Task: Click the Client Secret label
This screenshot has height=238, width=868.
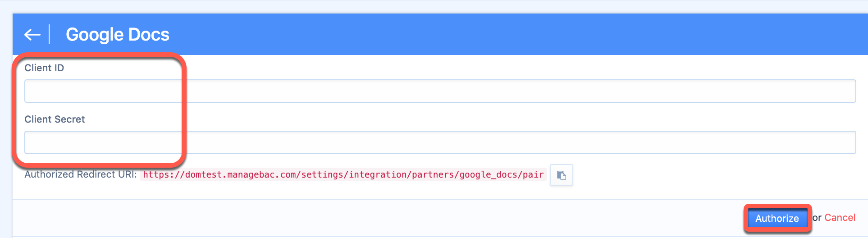Action: 55,119
